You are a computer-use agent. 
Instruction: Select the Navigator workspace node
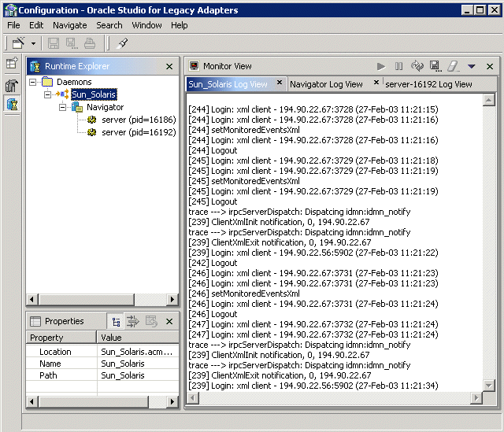point(105,107)
